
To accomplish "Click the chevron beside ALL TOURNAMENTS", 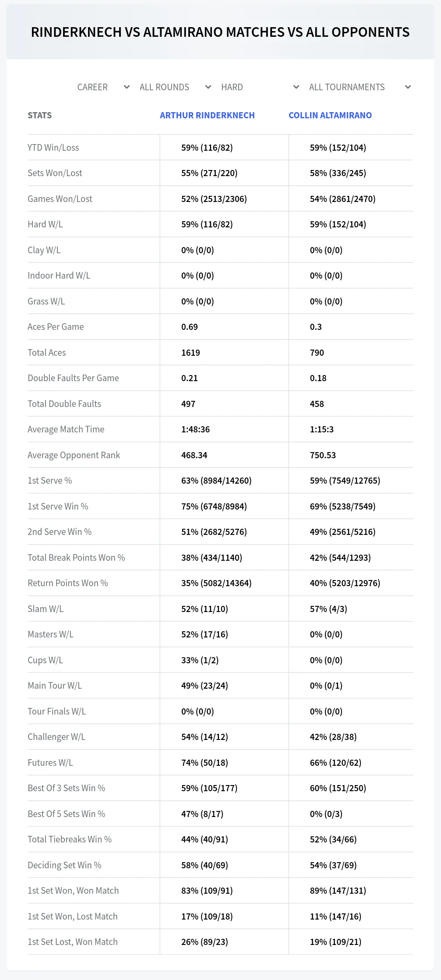I will (x=408, y=87).
